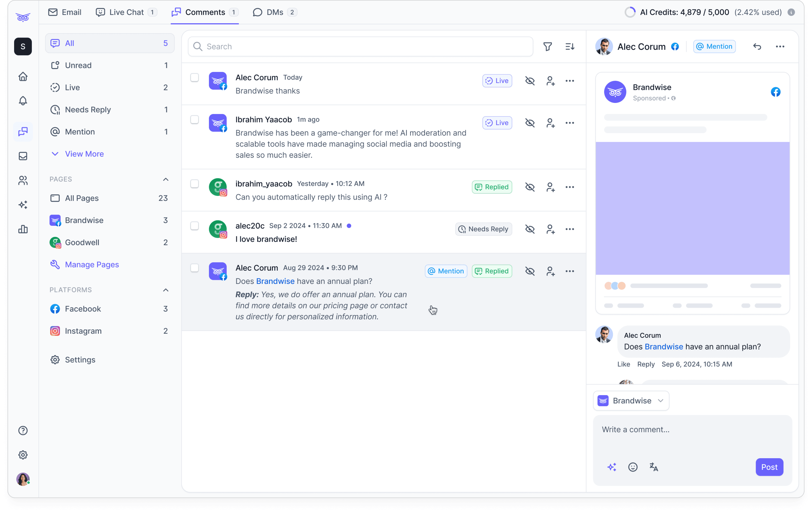
Task: Open notifications bell in left sidebar
Action: [x=23, y=101]
